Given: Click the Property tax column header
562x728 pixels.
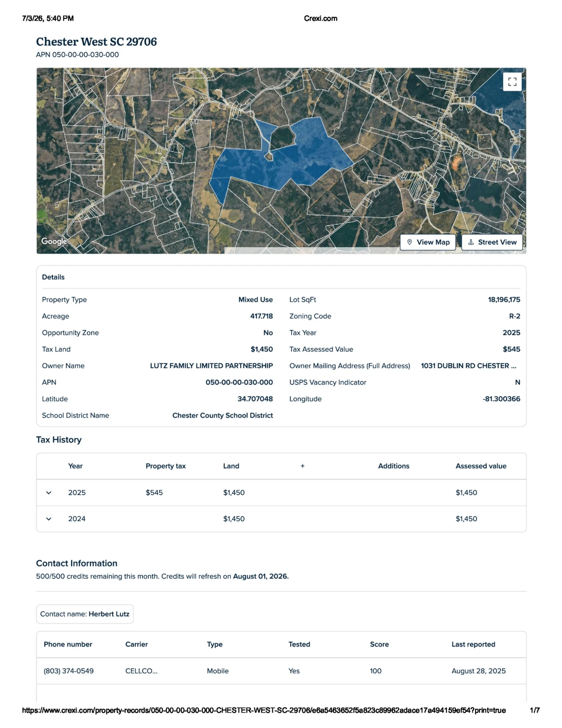Looking at the screenshot, I should click(165, 466).
